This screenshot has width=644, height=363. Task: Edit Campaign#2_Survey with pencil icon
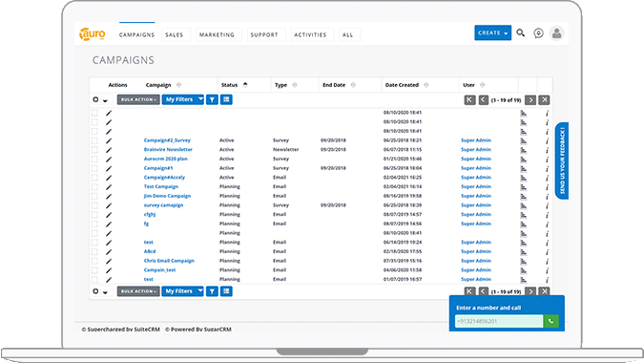(109, 140)
